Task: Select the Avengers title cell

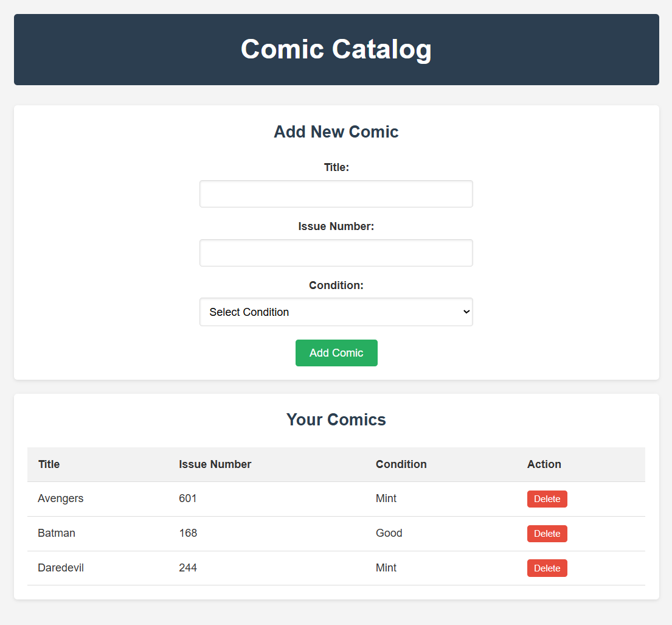Action: click(x=61, y=498)
